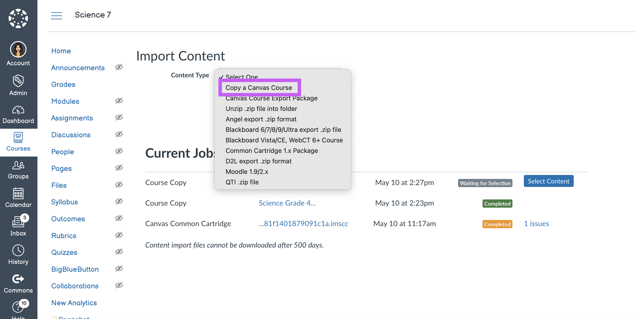Image resolution: width=644 pixels, height=319 pixels.
Task: Toggle visibility icon next to Assignments
Action: point(119,118)
